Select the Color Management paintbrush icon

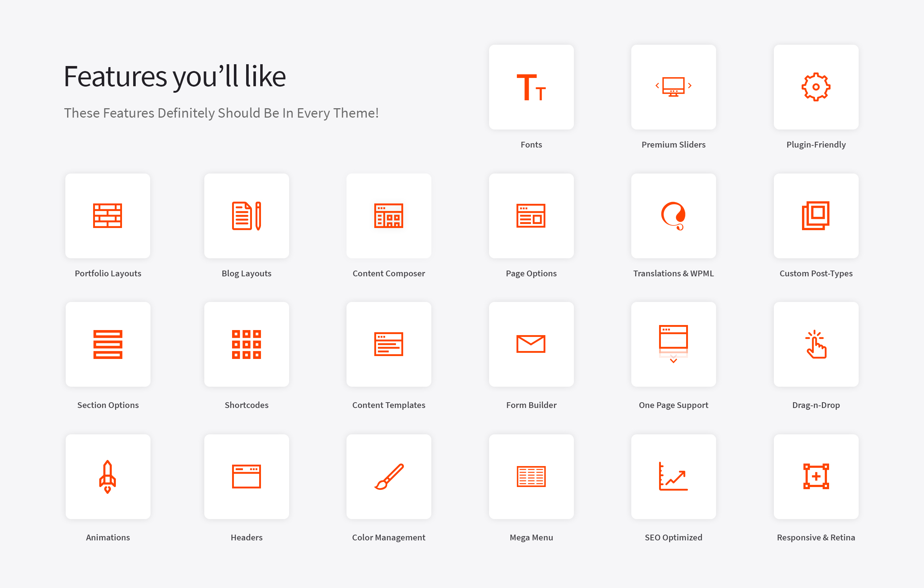click(389, 477)
